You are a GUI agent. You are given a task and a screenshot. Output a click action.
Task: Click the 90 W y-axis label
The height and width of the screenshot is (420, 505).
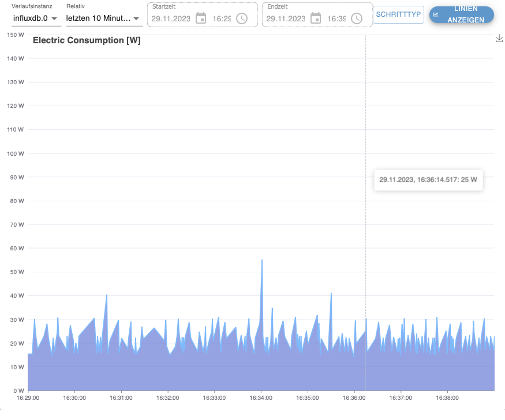pyautogui.click(x=17, y=177)
